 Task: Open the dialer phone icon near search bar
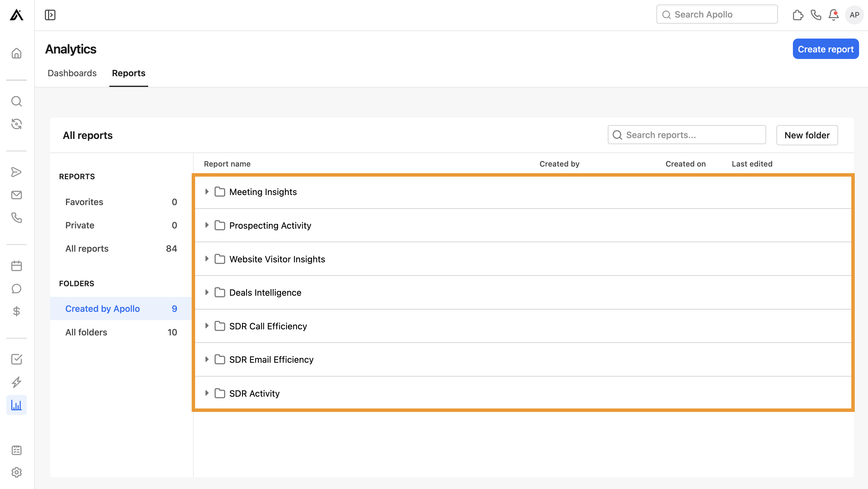816,15
